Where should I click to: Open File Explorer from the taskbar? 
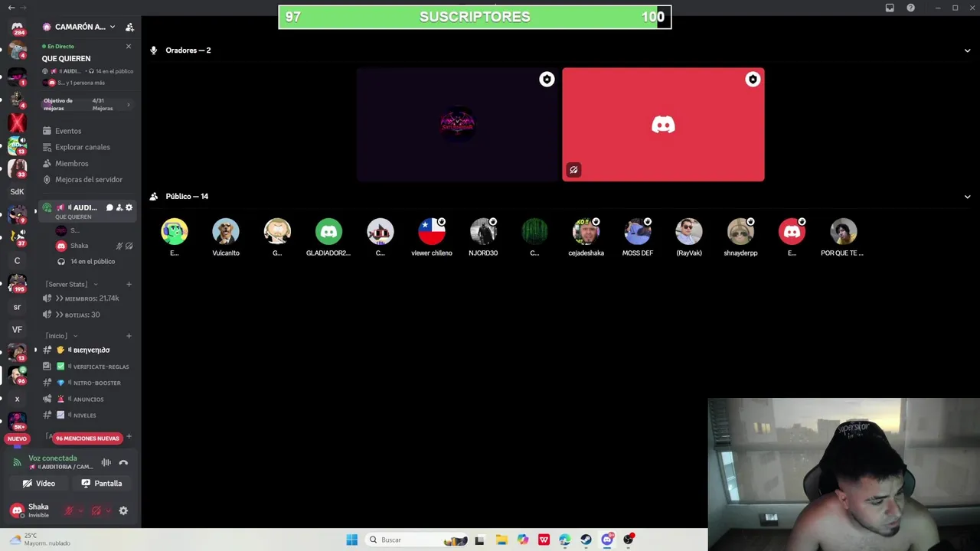(501, 540)
